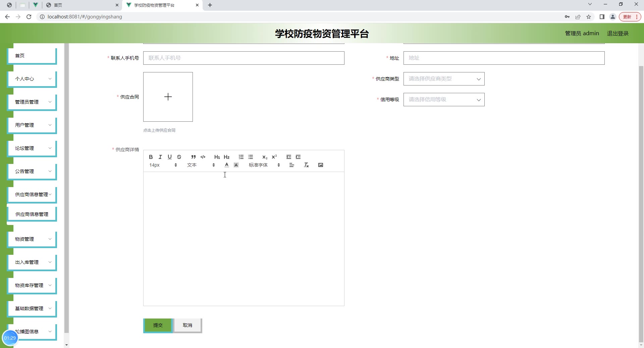The width and height of the screenshot is (644, 348).
Task: Expand 公告管理 sidebar menu
Action: click(x=32, y=171)
